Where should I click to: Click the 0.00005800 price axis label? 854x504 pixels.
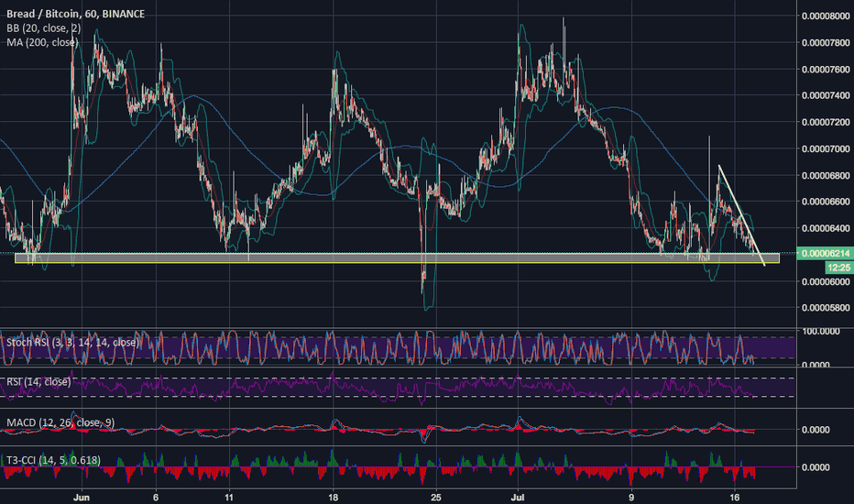826,308
